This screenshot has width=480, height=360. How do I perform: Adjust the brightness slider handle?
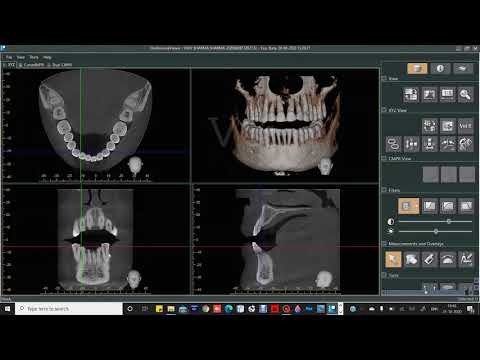(x=436, y=231)
